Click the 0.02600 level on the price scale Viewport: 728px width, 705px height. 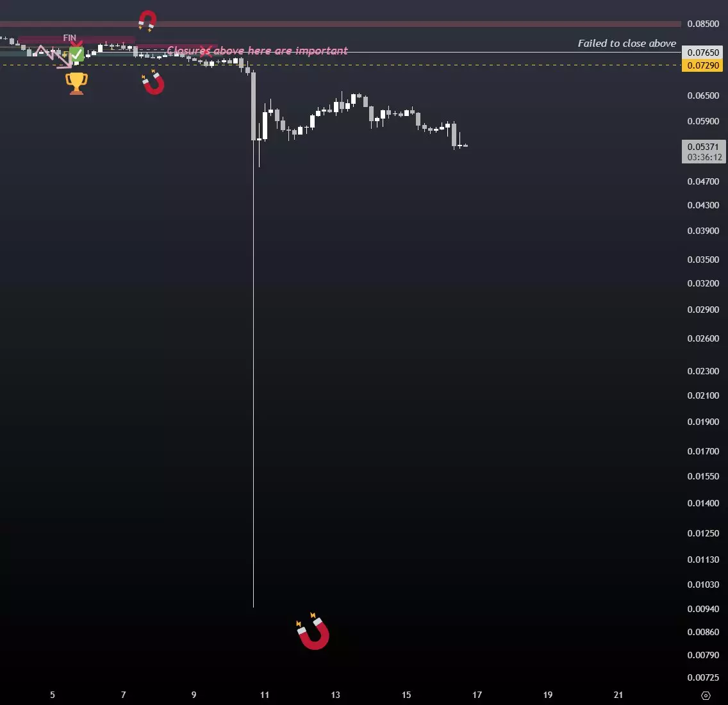coord(703,338)
